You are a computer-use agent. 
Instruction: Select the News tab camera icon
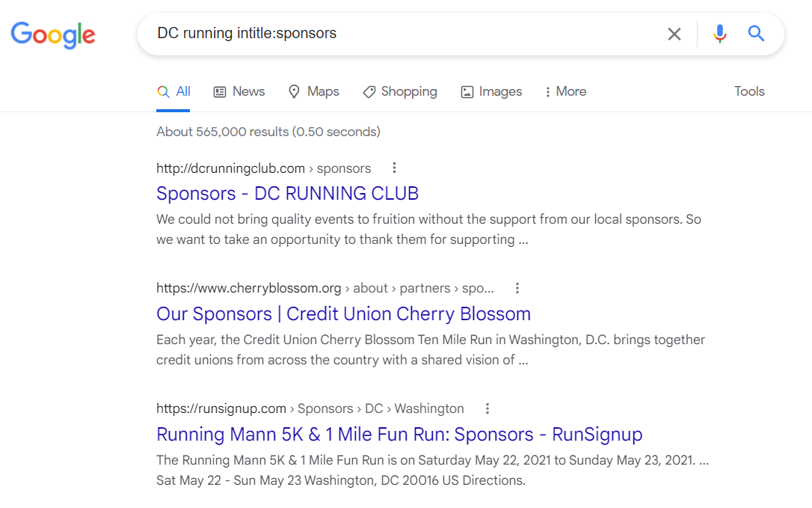[219, 91]
